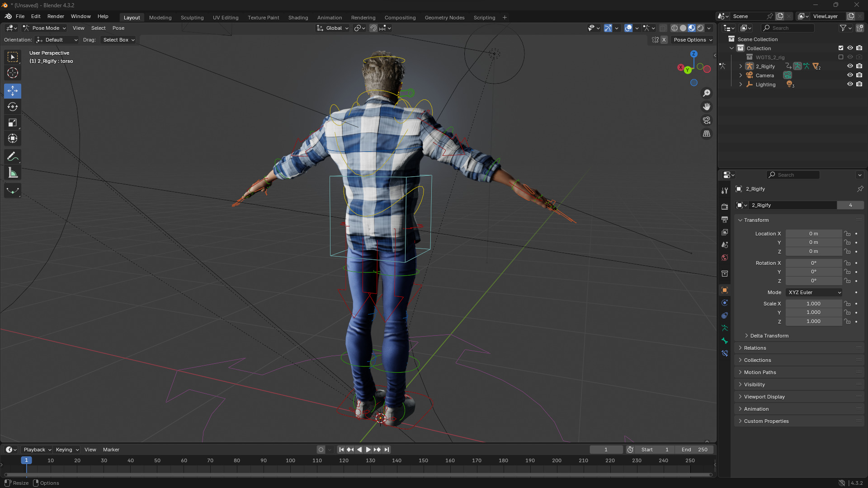Select the Scale tool

coord(13,123)
